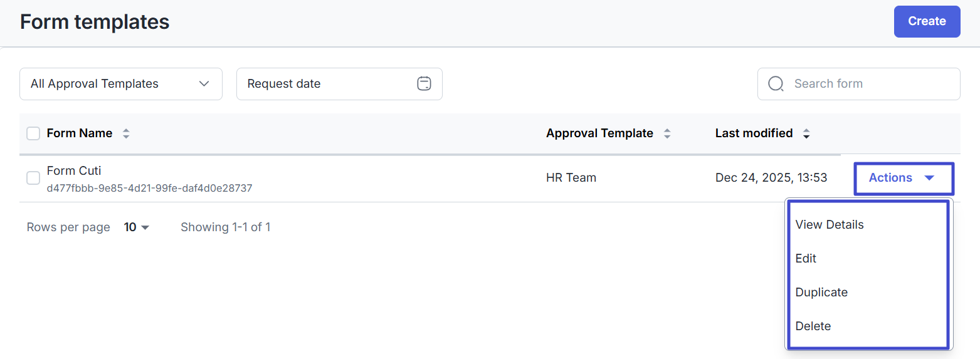Select Edit in the Actions menu
Screen dimensions: 980x359
pyautogui.click(x=806, y=259)
